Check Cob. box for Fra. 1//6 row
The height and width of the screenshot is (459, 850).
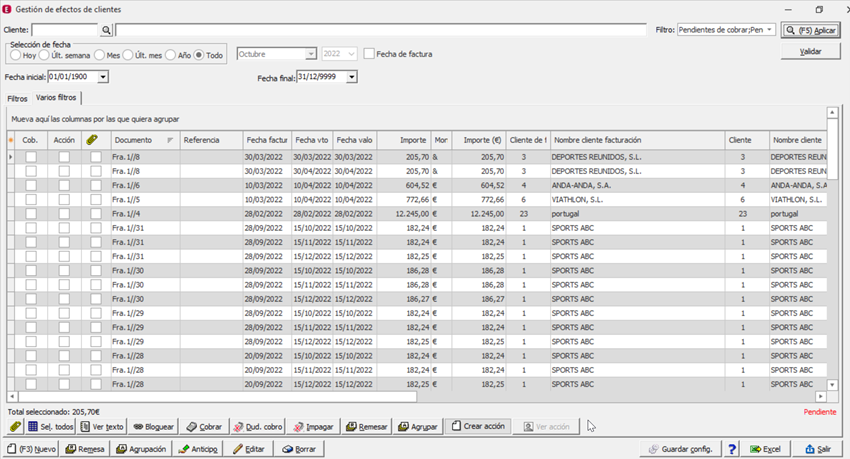[31, 185]
